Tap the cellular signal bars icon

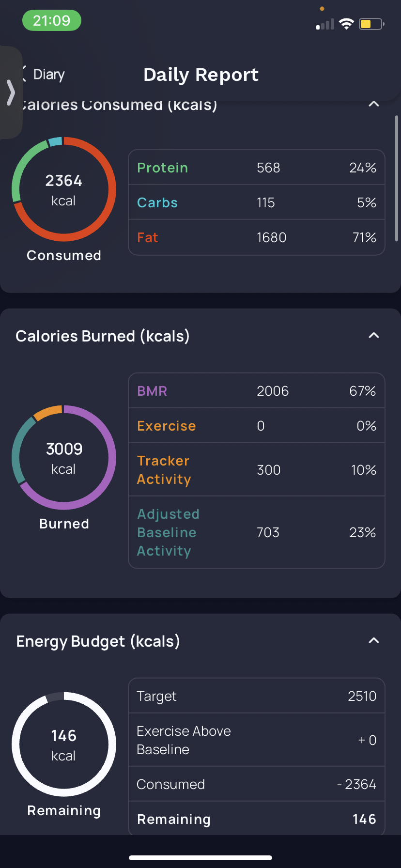[x=325, y=24]
